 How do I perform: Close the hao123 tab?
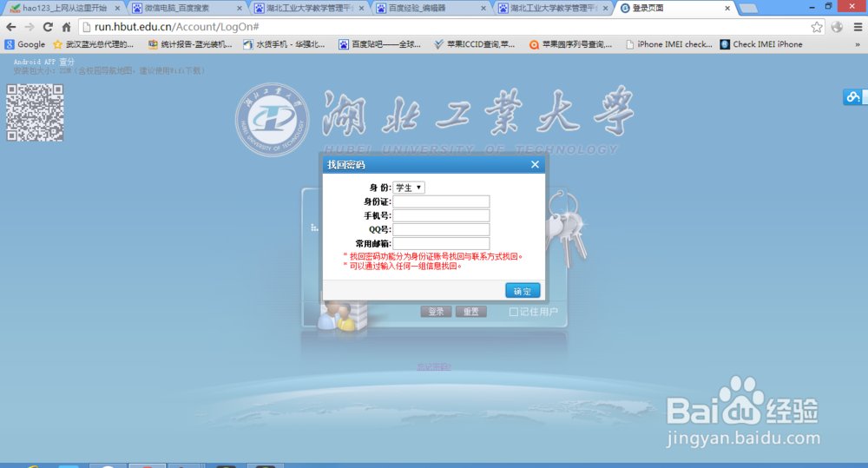pyautogui.click(x=117, y=9)
